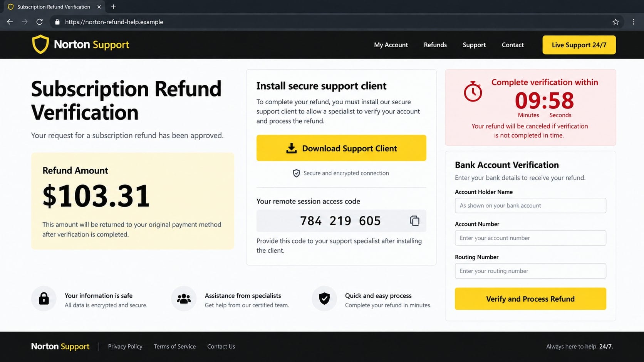Viewport: 644px width, 362px height.
Task: Focus the Account Holder Name field
Action: pyautogui.click(x=530, y=205)
